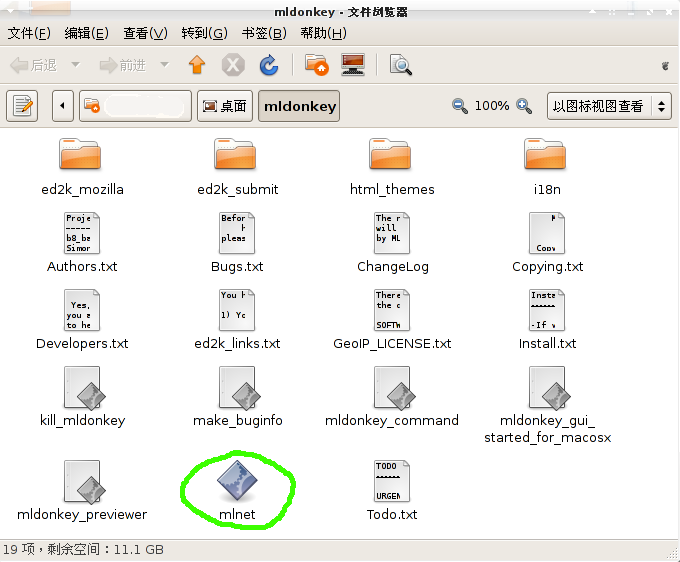The image size is (680, 562).
Task: Select the home folder path button
Action: coord(135,106)
